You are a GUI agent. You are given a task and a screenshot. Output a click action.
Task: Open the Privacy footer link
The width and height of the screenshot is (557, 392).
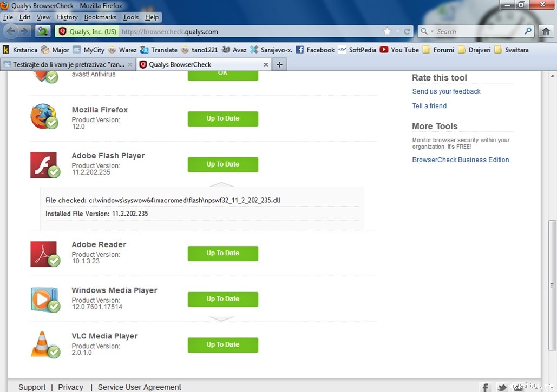click(x=71, y=387)
